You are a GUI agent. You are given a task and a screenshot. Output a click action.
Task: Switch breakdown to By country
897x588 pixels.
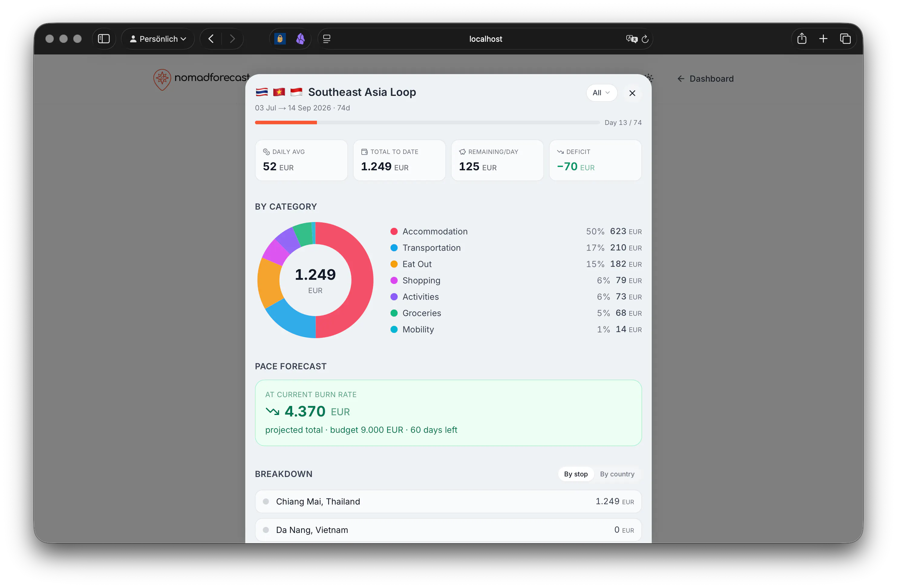pyautogui.click(x=617, y=474)
